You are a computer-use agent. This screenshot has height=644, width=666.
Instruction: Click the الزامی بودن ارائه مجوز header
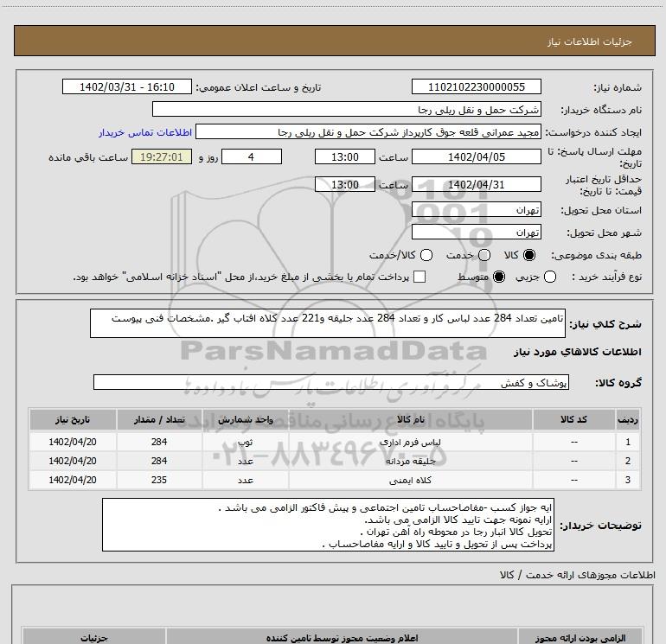pos(580,637)
